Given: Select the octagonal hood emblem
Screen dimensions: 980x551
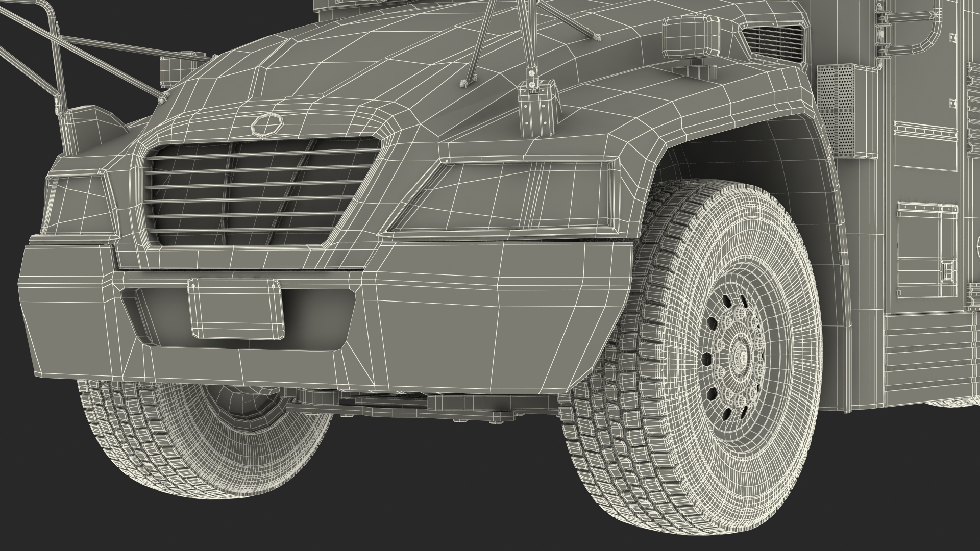Looking at the screenshot, I should [x=267, y=124].
